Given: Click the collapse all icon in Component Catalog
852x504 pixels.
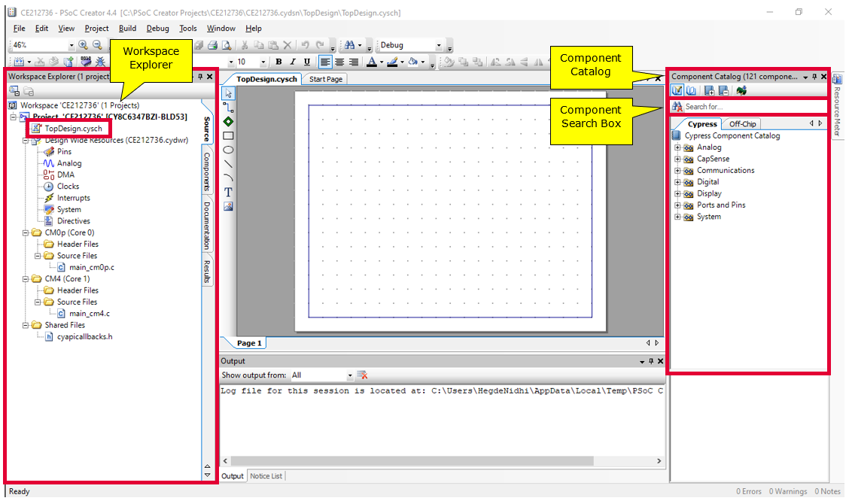Looking at the screenshot, I should click(723, 91).
